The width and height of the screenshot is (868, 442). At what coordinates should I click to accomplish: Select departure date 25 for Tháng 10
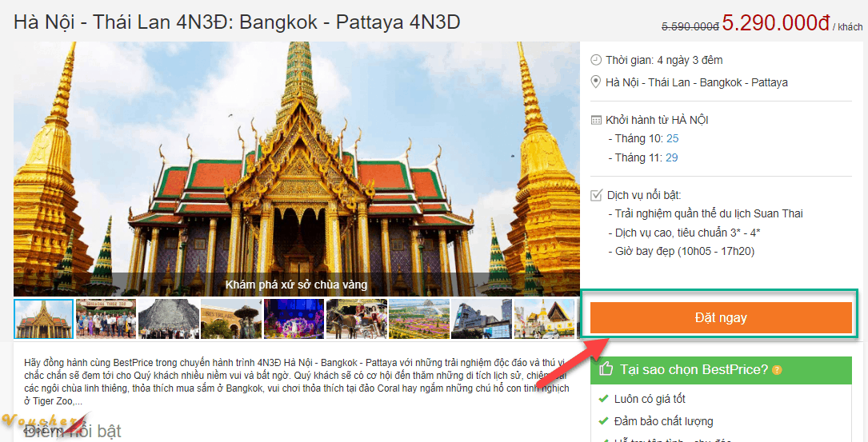pyautogui.click(x=672, y=139)
